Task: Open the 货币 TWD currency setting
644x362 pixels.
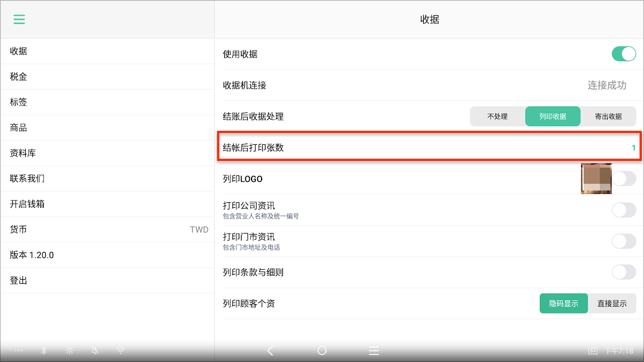Action: [x=107, y=230]
